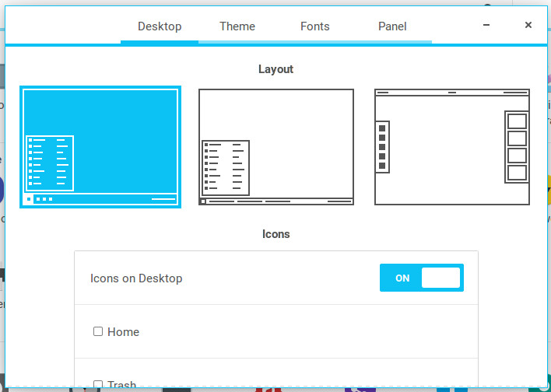Image resolution: width=551 pixels, height=392 pixels.
Task: Click the widget column in the third layout preview
Action: (x=517, y=147)
